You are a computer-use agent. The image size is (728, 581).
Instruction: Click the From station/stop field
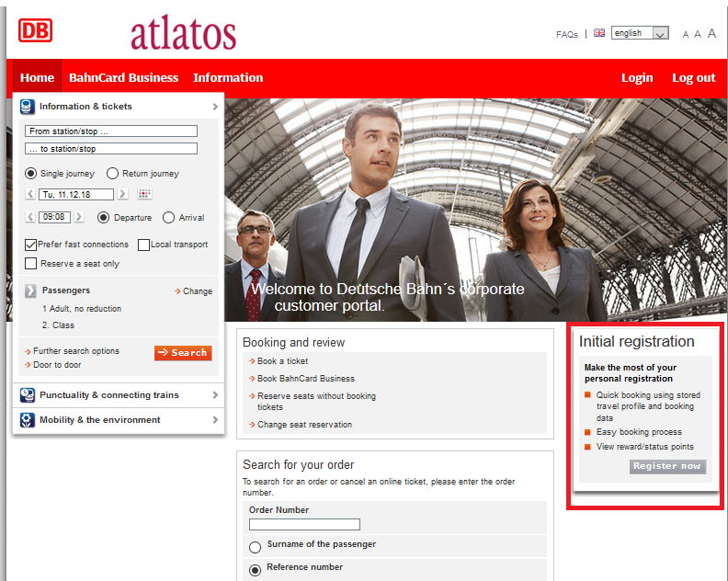pyautogui.click(x=111, y=131)
